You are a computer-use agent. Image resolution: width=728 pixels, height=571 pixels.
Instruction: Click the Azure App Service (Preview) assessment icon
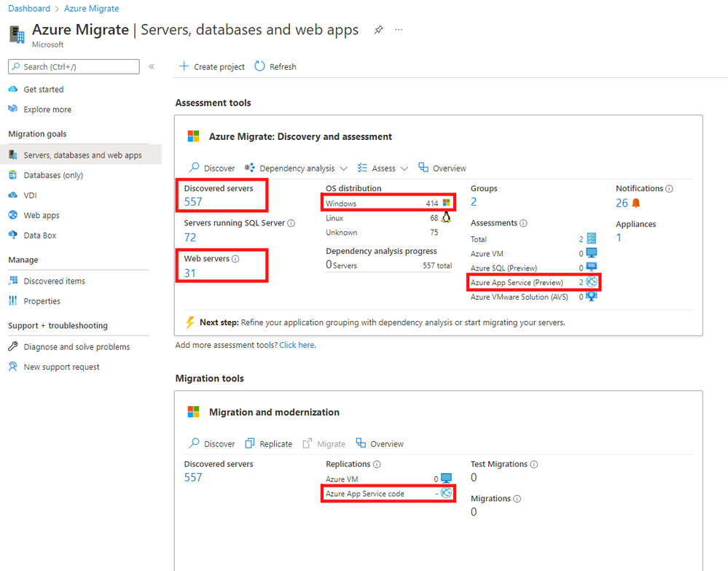click(x=592, y=282)
